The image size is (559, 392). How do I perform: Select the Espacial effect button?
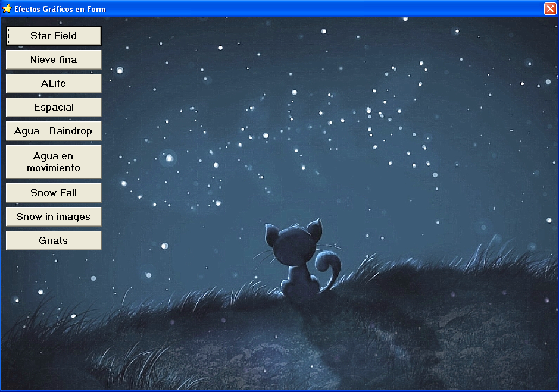tap(54, 107)
